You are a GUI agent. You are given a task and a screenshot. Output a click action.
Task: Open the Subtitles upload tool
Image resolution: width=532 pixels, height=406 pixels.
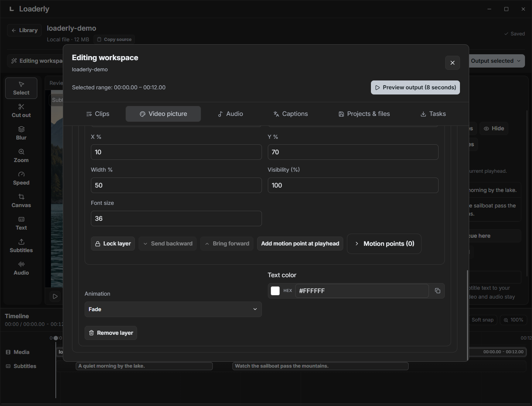point(21,246)
